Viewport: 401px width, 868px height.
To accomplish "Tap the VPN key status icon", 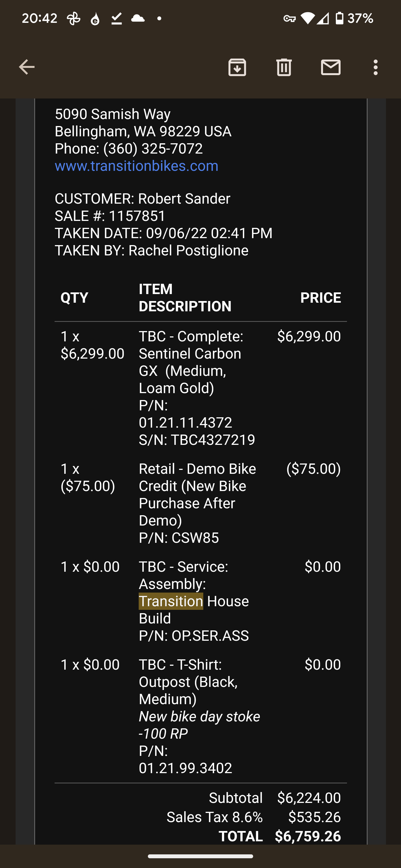I will [289, 19].
